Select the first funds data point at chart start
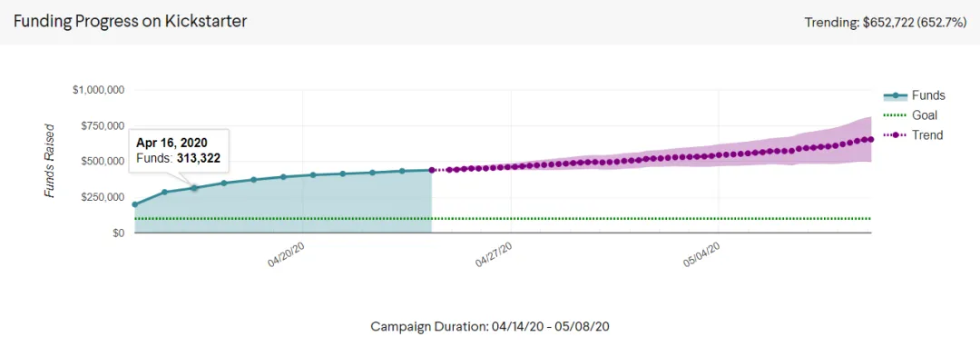This screenshot has height=347, width=980. 135,204
